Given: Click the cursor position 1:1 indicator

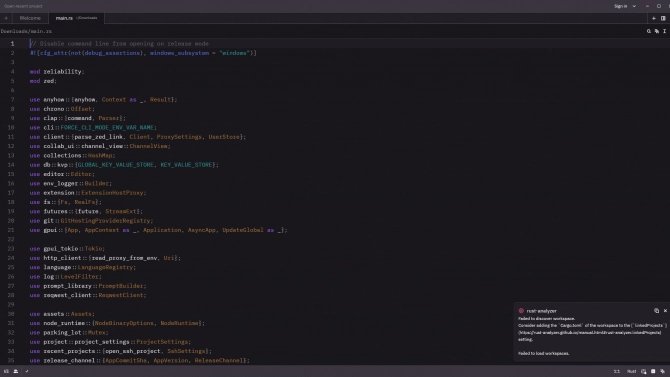Looking at the screenshot, I should pos(617,371).
